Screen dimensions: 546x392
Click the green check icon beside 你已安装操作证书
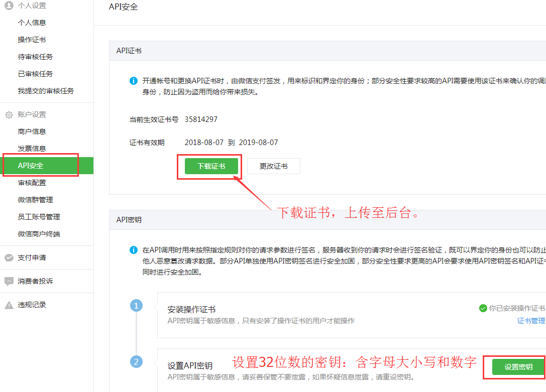coord(483,308)
